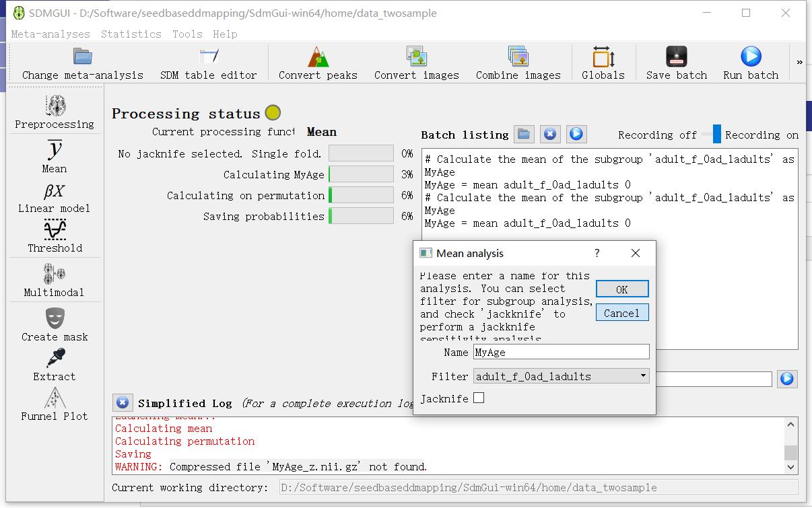Open the Meta-analyses menu
Screen dimensions: 812x508
click(50, 34)
